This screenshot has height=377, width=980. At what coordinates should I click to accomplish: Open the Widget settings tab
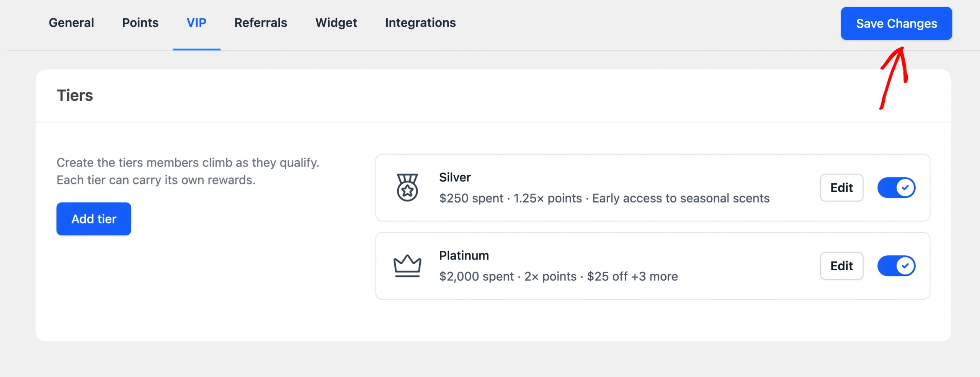click(x=336, y=23)
